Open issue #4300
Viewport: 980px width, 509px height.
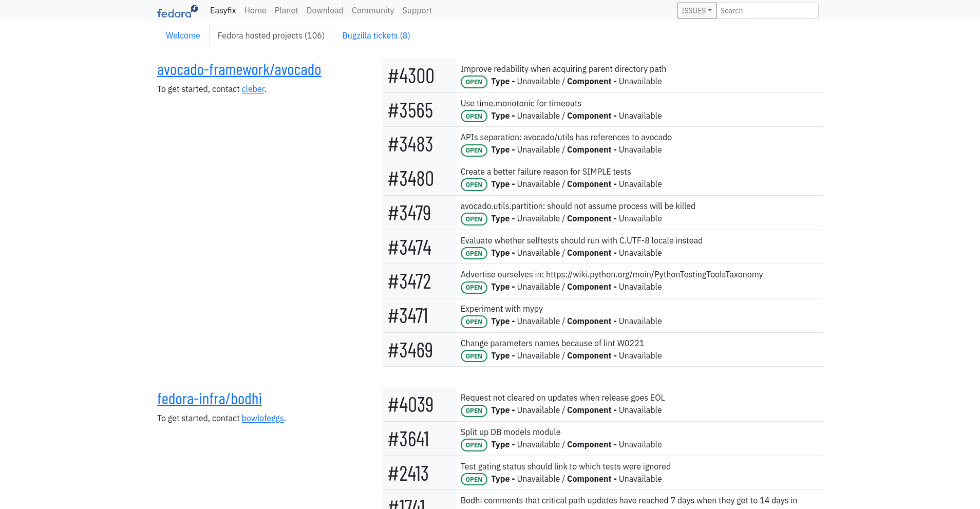click(x=411, y=76)
